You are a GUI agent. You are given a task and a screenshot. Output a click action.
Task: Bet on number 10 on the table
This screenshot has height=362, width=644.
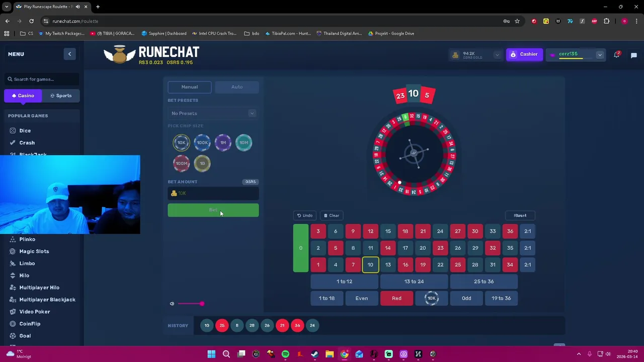coord(370,265)
